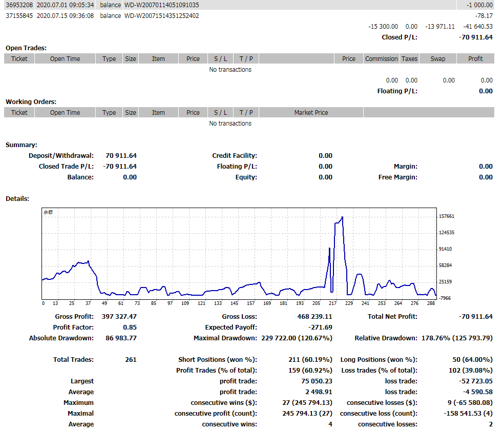Screen dimensions: 504x430
Task: Click the Gross Profit value 397 327.47
Action: click(119, 317)
